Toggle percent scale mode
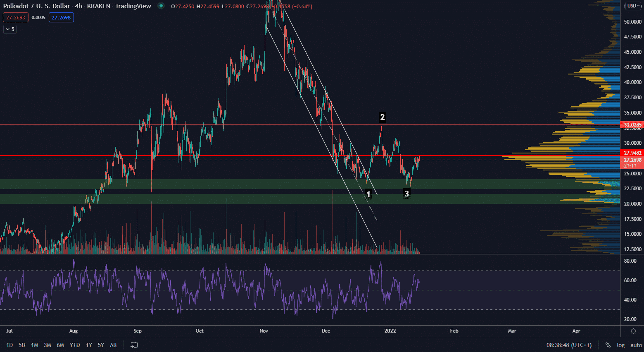 point(608,345)
